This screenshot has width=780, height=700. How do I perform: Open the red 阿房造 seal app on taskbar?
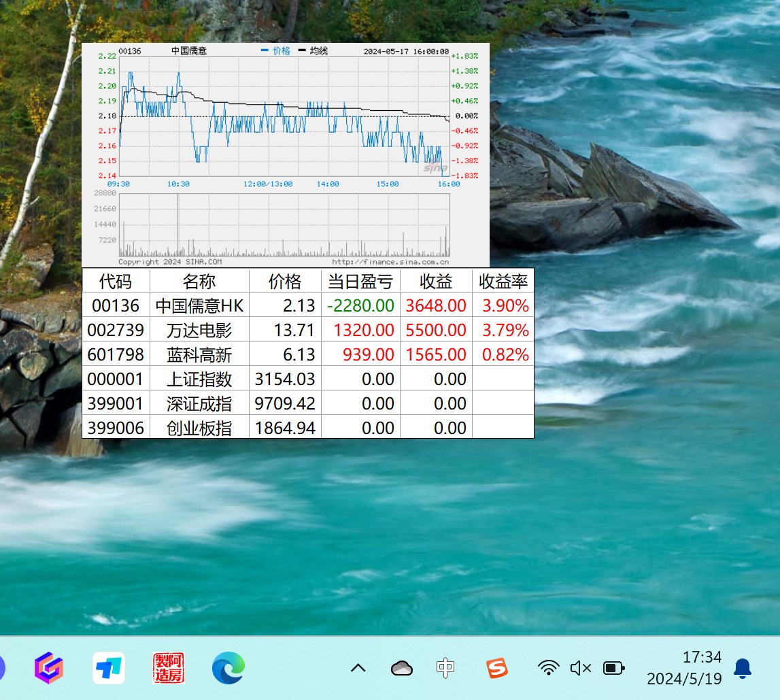168,668
